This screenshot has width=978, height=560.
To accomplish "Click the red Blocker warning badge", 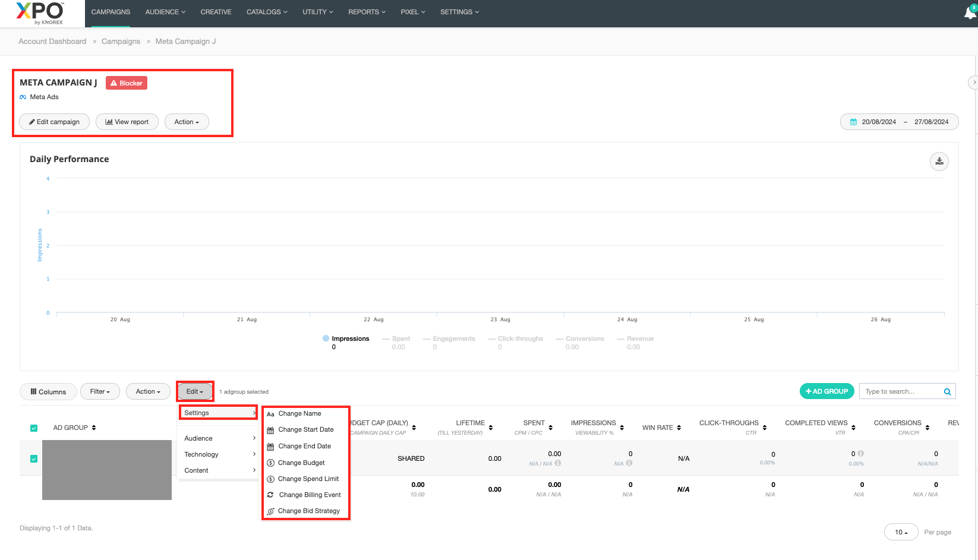I will point(127,83).
